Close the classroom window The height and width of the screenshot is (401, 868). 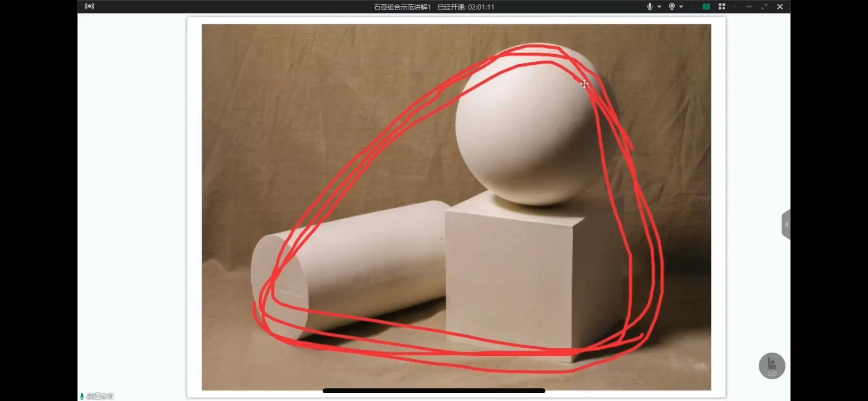point(780,7)
